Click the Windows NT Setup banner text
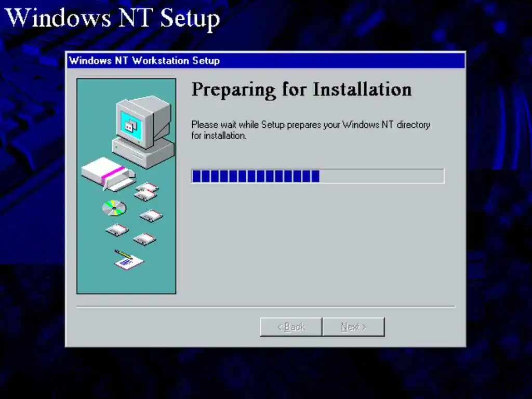 point(113,18)
